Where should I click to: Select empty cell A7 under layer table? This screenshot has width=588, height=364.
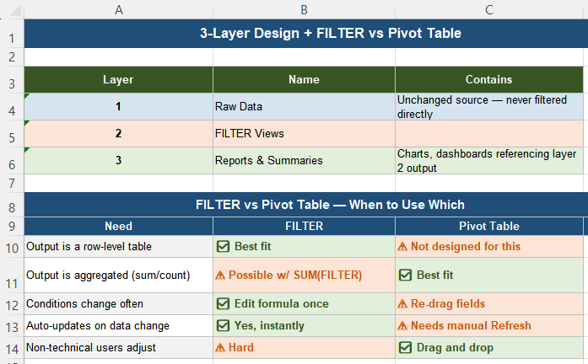coord(118,183)
